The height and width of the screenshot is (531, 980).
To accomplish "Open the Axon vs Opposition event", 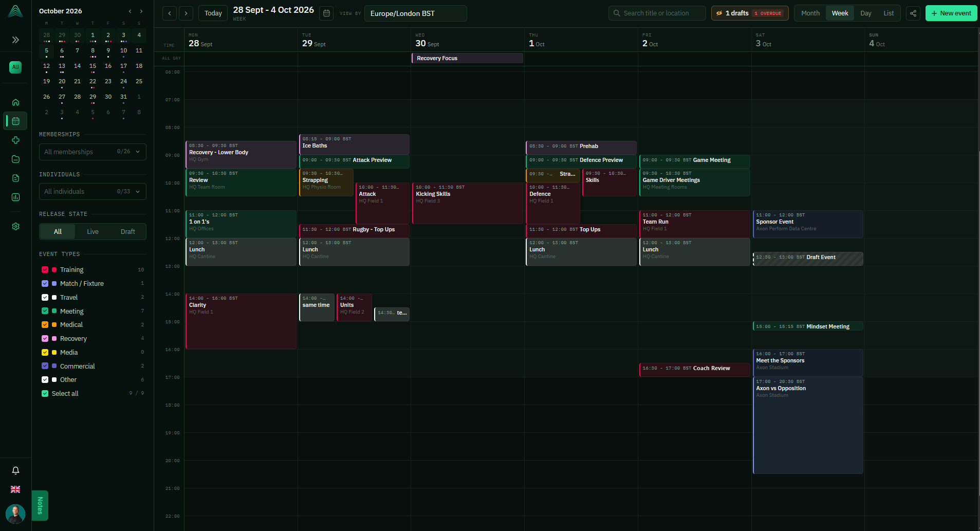I will pyautogui.click(x=808, y=425).
